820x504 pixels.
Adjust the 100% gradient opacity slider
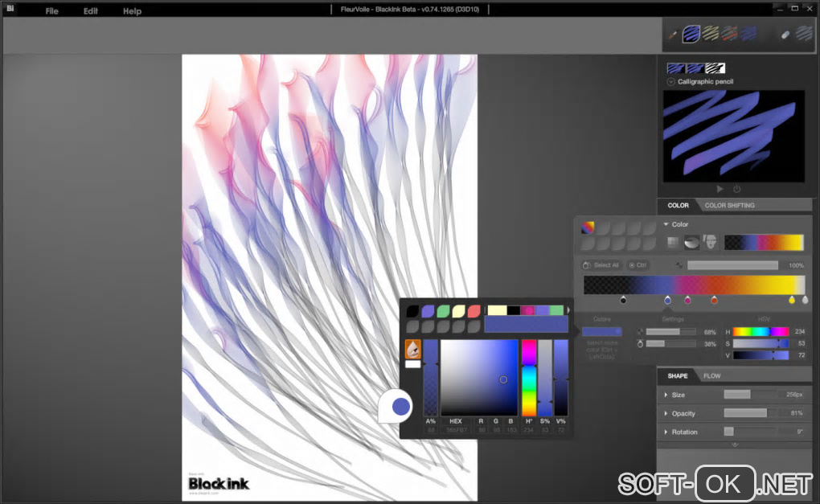[x=732, y=265]
